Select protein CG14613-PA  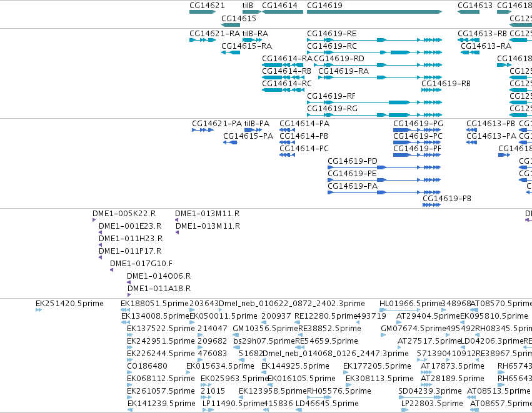pos(471,142)
